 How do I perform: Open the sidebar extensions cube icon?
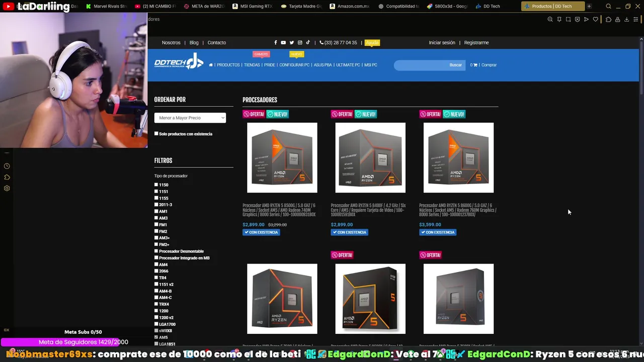[7, 177]
